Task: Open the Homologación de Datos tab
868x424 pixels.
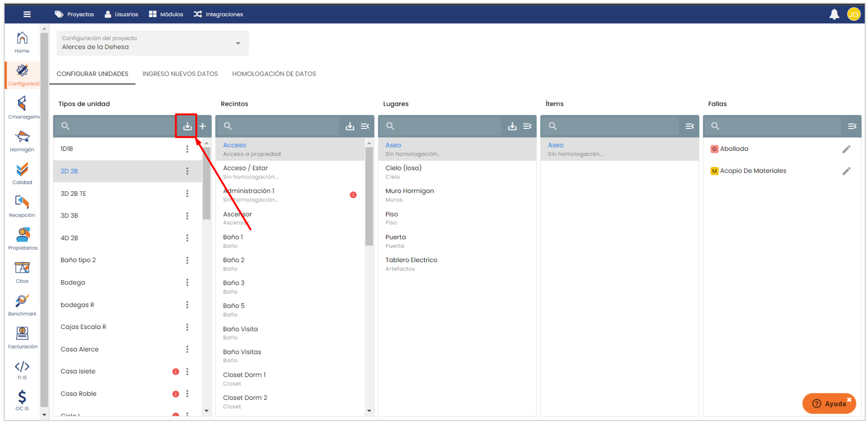Action: pos(274,74)
